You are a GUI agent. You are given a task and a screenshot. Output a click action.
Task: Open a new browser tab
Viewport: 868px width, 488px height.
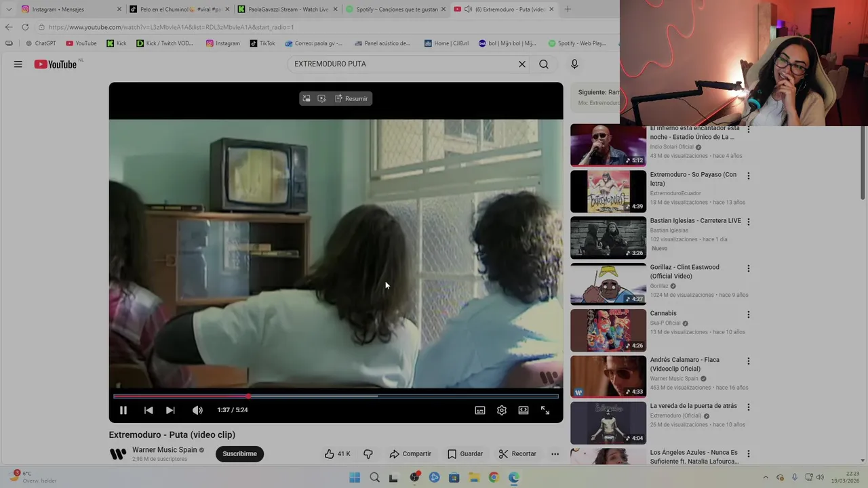point(568,9)
